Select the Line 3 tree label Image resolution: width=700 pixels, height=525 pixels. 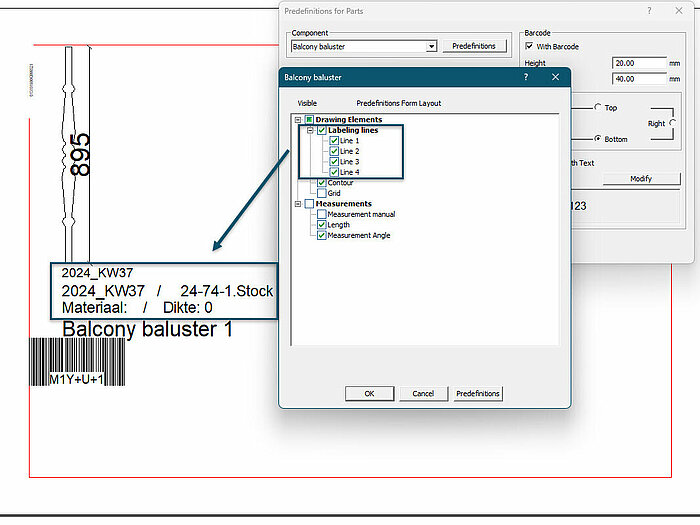pos(350,162)
